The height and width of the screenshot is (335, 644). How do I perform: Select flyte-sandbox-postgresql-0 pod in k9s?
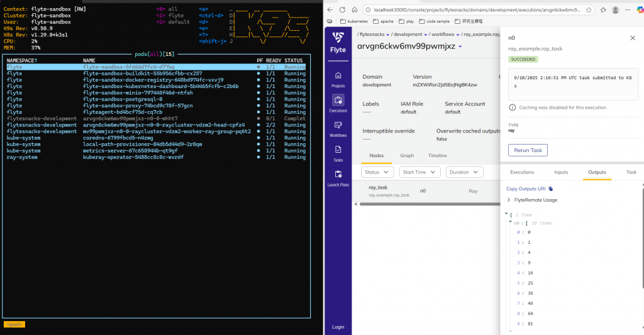(x=156, y=99)
